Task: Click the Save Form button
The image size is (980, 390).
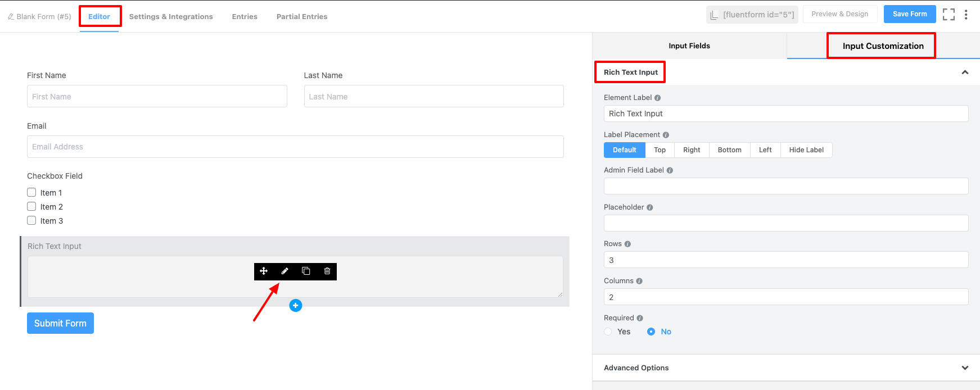Action: (x=909, y=14)
